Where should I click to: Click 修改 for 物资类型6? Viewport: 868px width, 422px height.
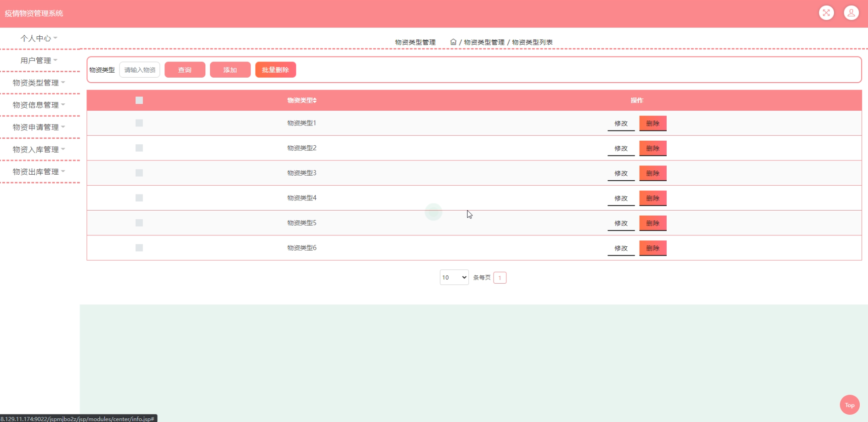coord(621,248)
